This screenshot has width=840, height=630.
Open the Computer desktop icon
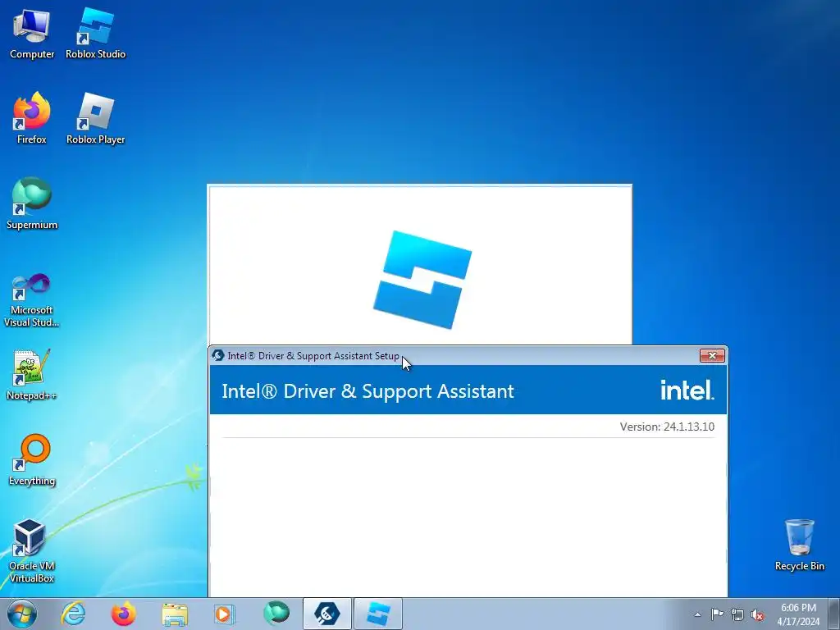click(32, 34)
